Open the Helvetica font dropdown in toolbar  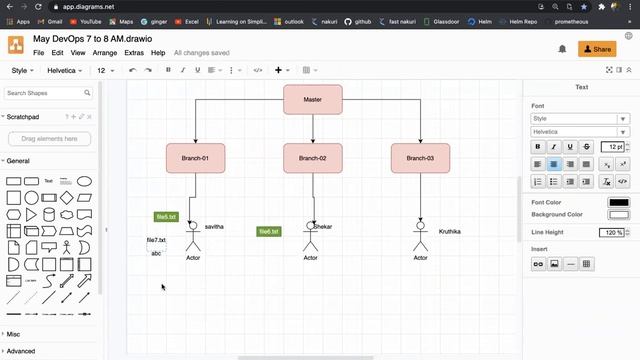(64, 70)
